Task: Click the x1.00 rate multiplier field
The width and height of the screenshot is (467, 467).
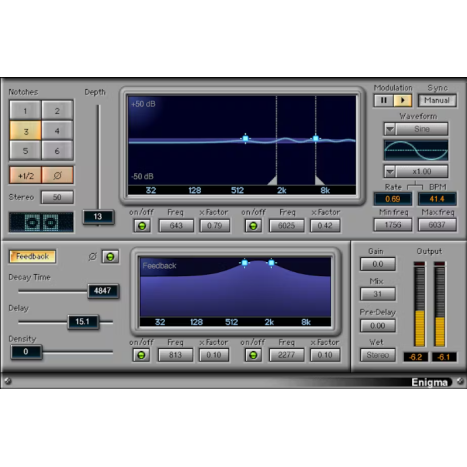Action: [422, 172]
